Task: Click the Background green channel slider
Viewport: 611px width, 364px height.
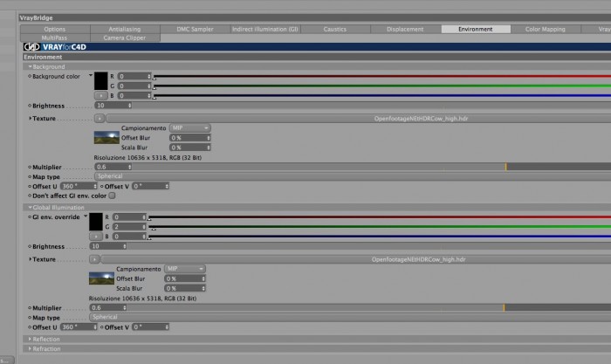Action: tap(382, 86)
